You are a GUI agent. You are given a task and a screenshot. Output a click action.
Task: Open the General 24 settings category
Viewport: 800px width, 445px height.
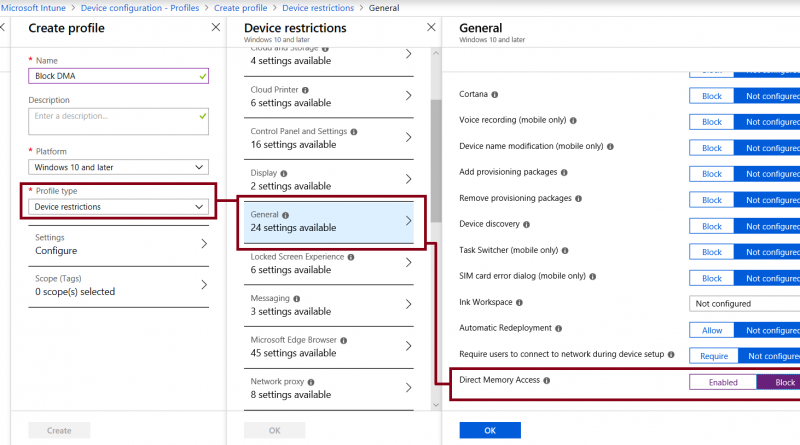click(x=329, y=221)
